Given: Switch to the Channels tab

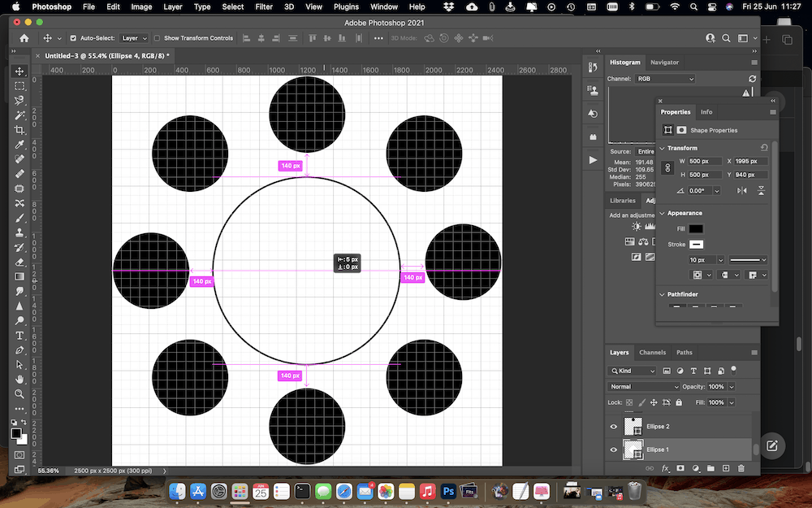Looking at the screenshot, I should tap(653, 353).
